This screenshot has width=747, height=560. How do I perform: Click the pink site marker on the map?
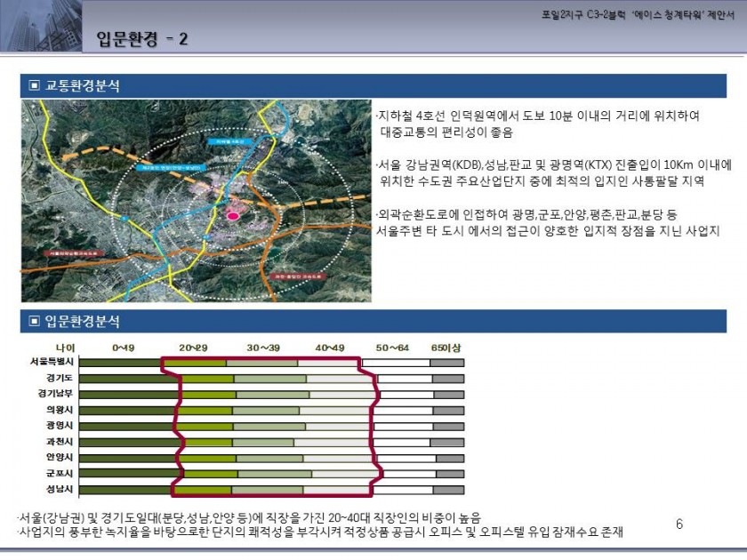coord(234,215)
